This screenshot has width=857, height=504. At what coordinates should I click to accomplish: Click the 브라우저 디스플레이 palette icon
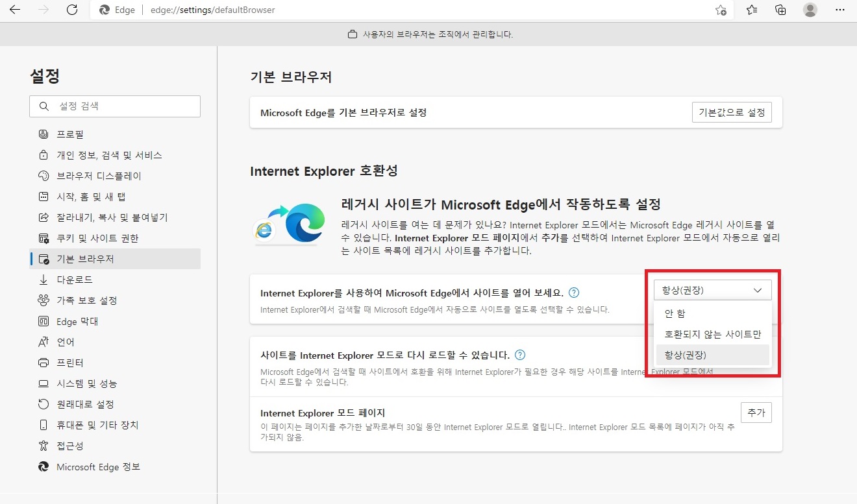[x=43, y=176]
